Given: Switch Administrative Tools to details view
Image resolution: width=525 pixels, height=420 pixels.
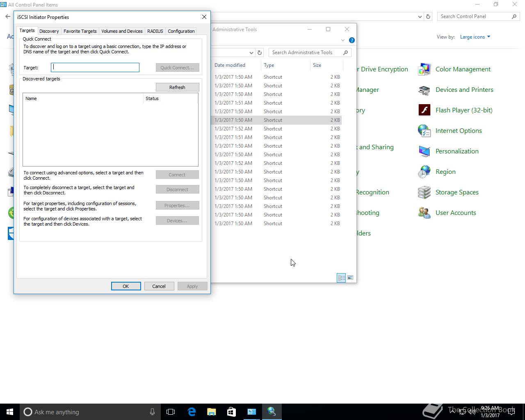Looking at the screenshot, I should pos(341,278).
